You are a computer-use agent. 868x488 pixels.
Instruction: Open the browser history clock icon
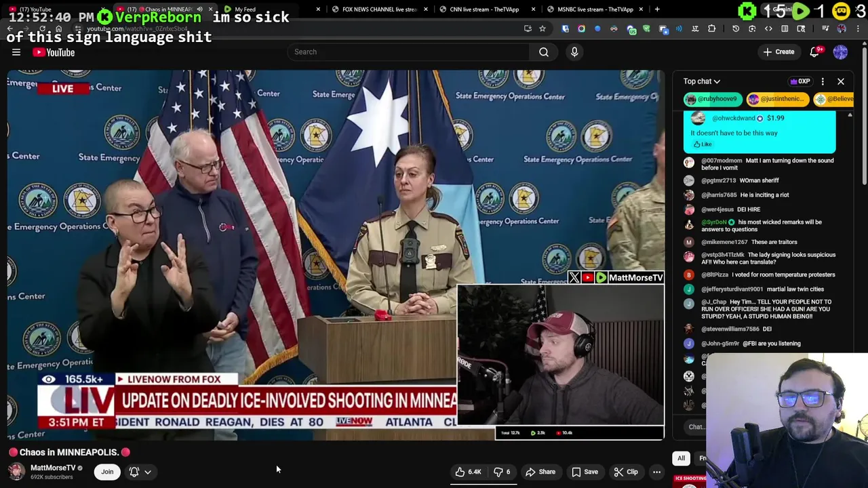tap(736, 28)
